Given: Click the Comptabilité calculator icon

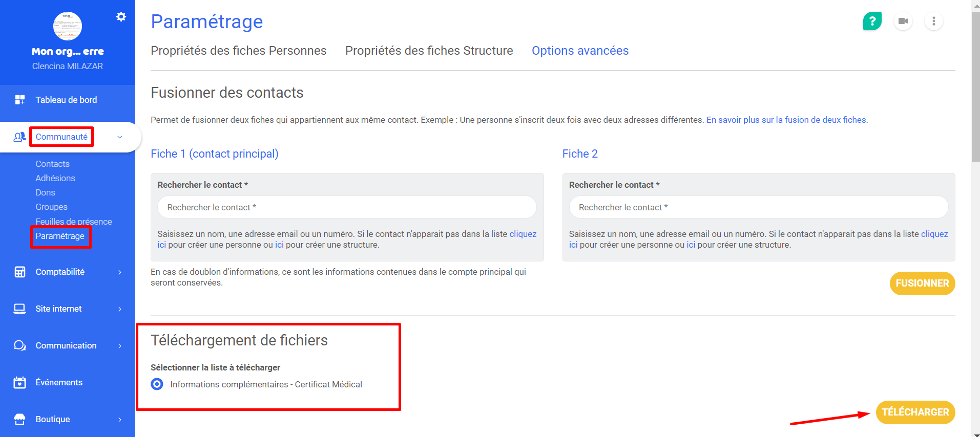Looking at the screenshot, I should [x=20, y=272].
